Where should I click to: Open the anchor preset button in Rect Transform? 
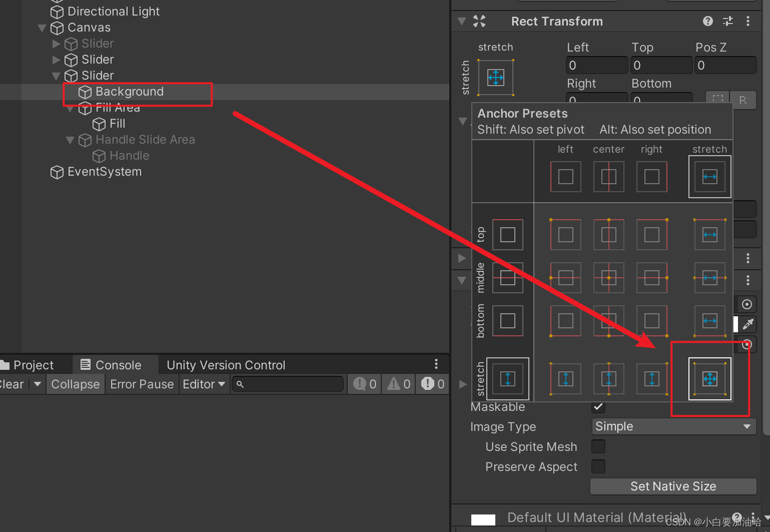point(496,78)
